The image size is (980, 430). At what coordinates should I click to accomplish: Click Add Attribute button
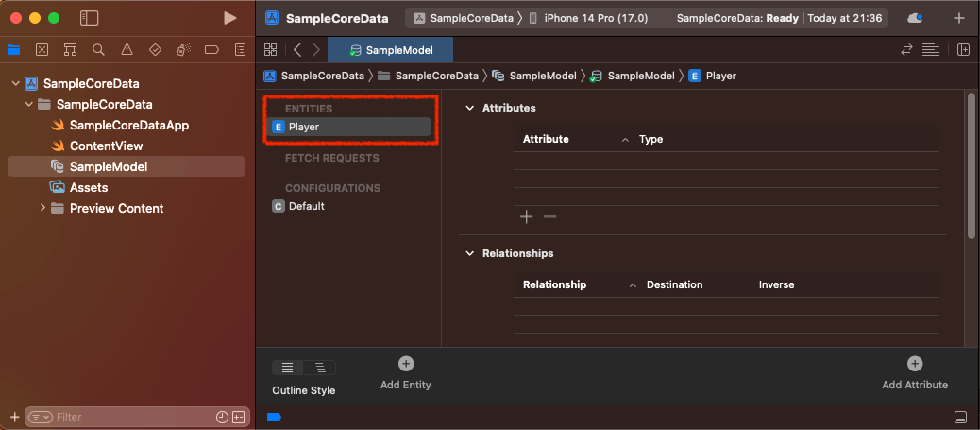pyautogui.click(x=915, y=373)
